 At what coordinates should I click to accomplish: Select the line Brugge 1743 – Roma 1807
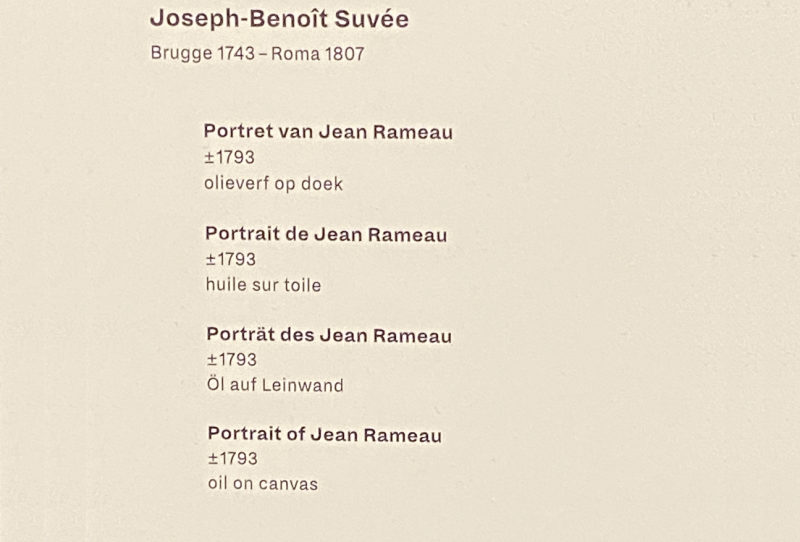coord(258,54)
